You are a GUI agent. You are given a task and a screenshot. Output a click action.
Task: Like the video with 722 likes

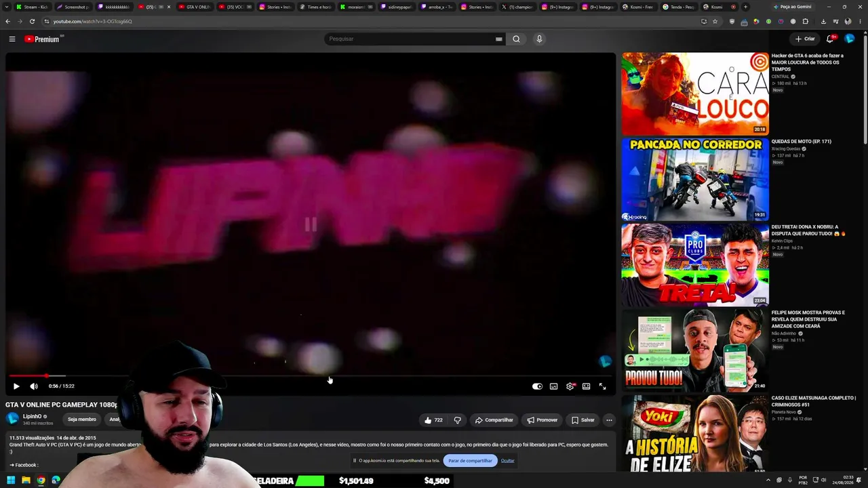(433, 420)
